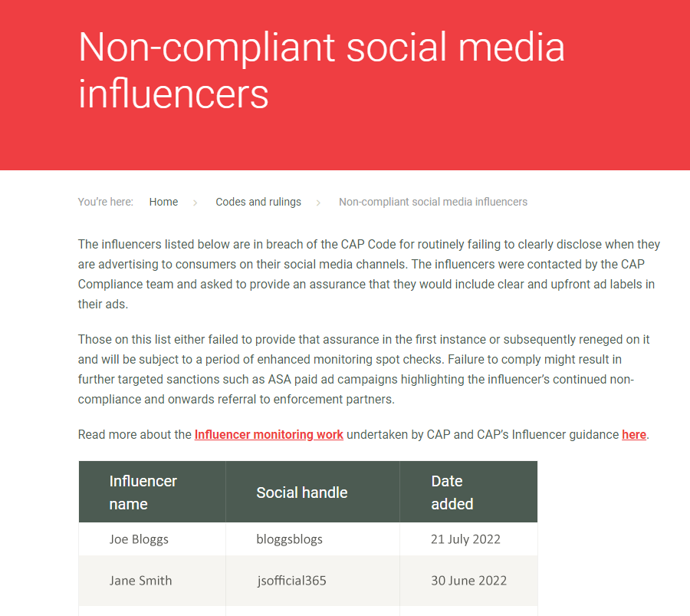Click the large red-banner page title
Screen dimensions: 690x616
point(321,70)
